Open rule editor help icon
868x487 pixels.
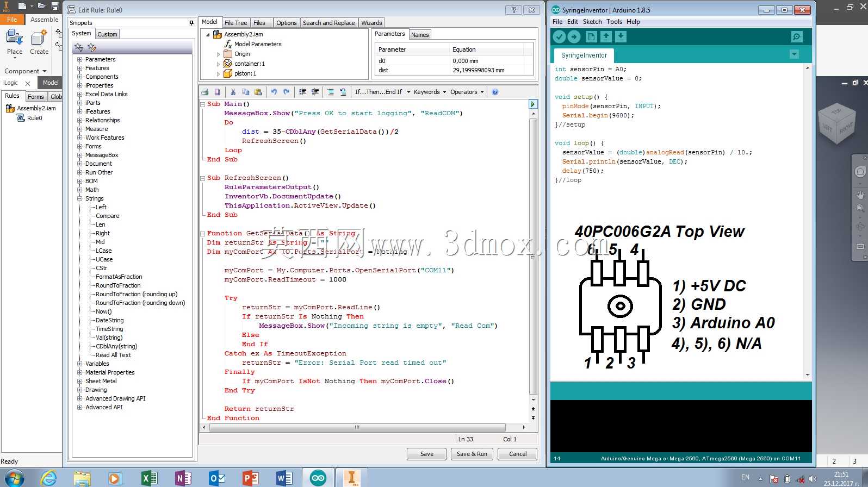[x=495, y=92]
